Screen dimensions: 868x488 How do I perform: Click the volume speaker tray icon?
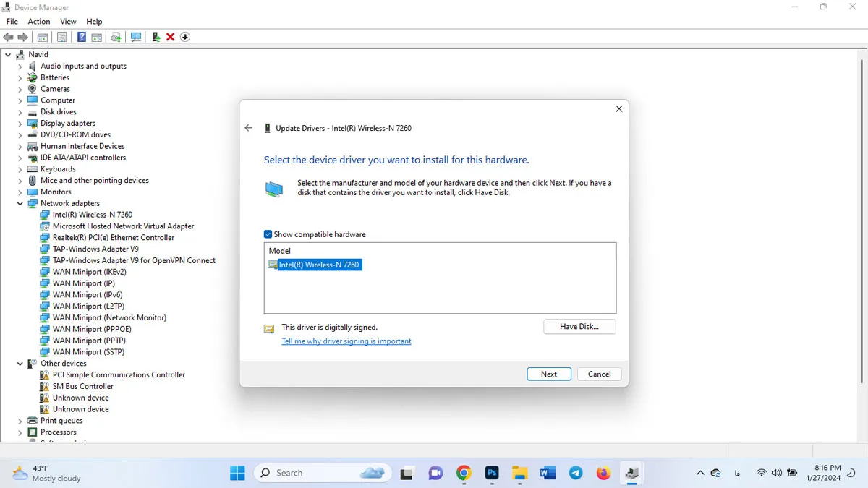click(776, 473)
